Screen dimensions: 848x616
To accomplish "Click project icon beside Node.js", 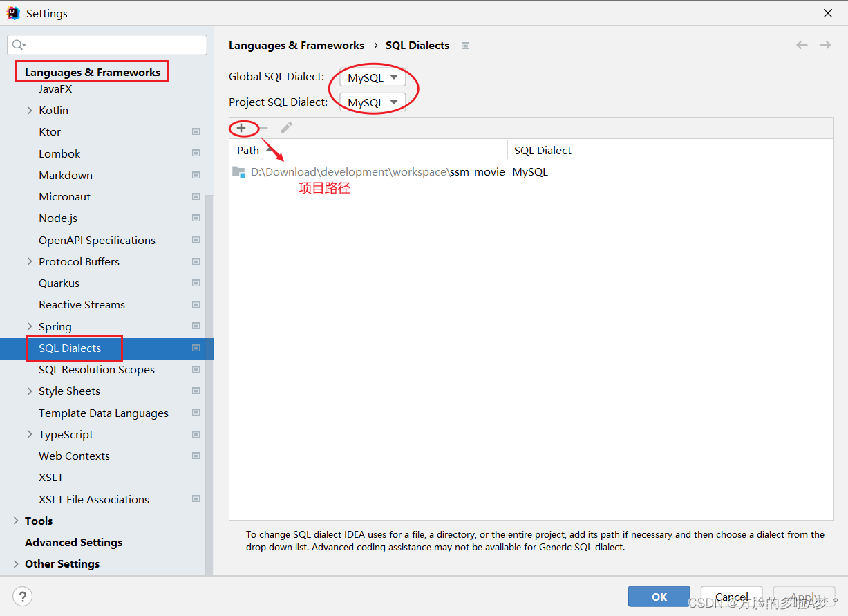I will [196, 218].
